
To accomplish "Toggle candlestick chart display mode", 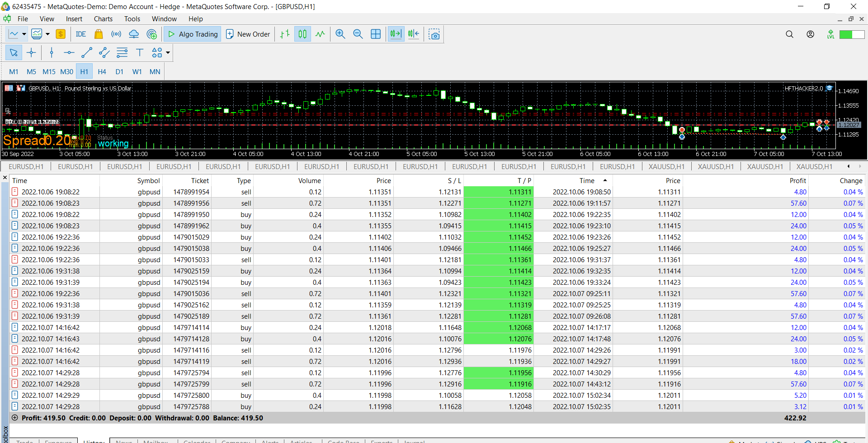I will pyautogui.click(x=302, y=34).
